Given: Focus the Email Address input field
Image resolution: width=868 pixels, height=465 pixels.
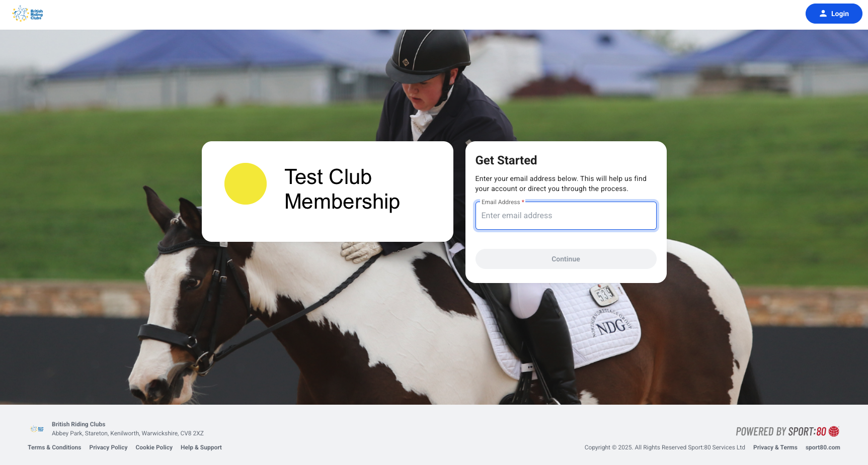Looking at the screenshot, I should [566, 216].
